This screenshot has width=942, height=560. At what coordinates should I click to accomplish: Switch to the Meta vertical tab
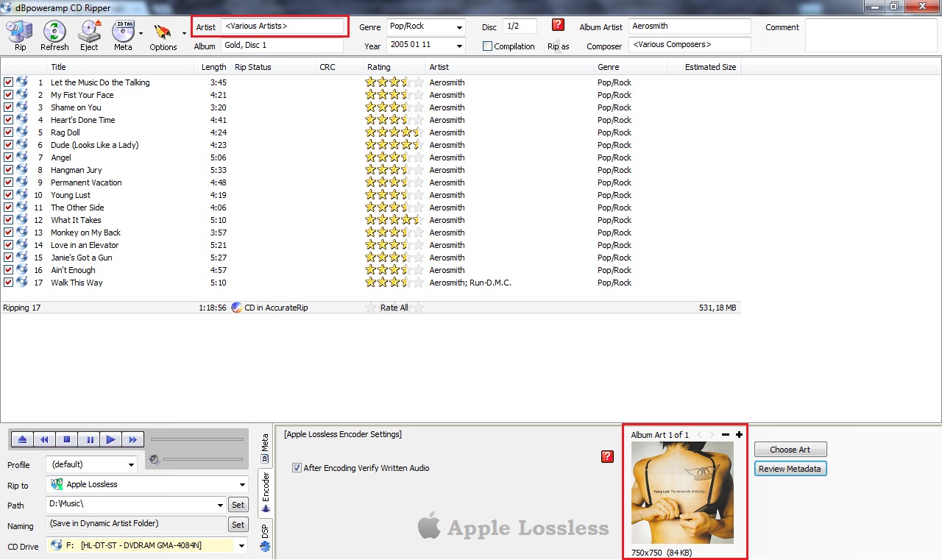[266, 448]
